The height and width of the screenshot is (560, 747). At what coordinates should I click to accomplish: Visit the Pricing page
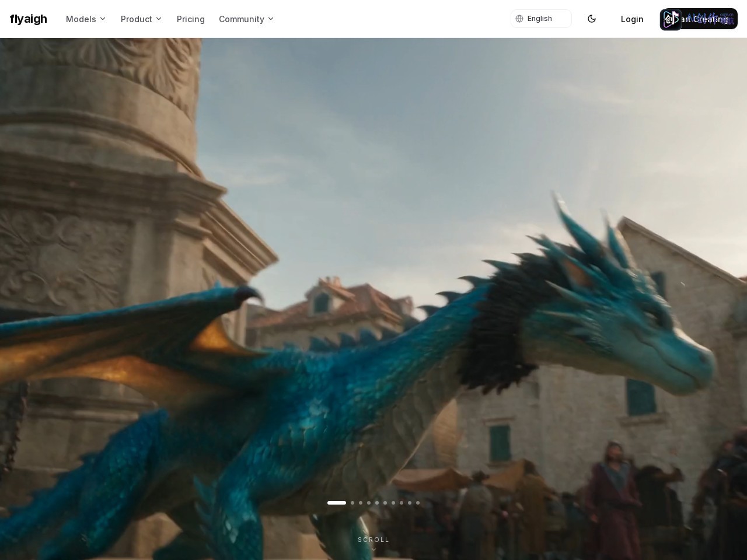click(191, 19)
